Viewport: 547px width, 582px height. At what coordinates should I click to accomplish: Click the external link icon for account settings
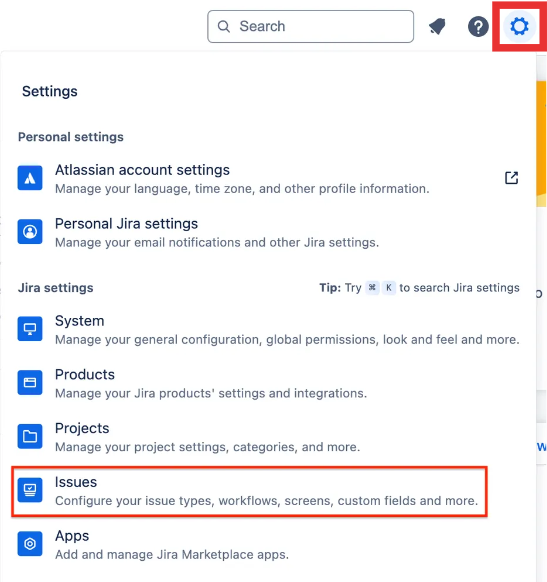point(511,178)
